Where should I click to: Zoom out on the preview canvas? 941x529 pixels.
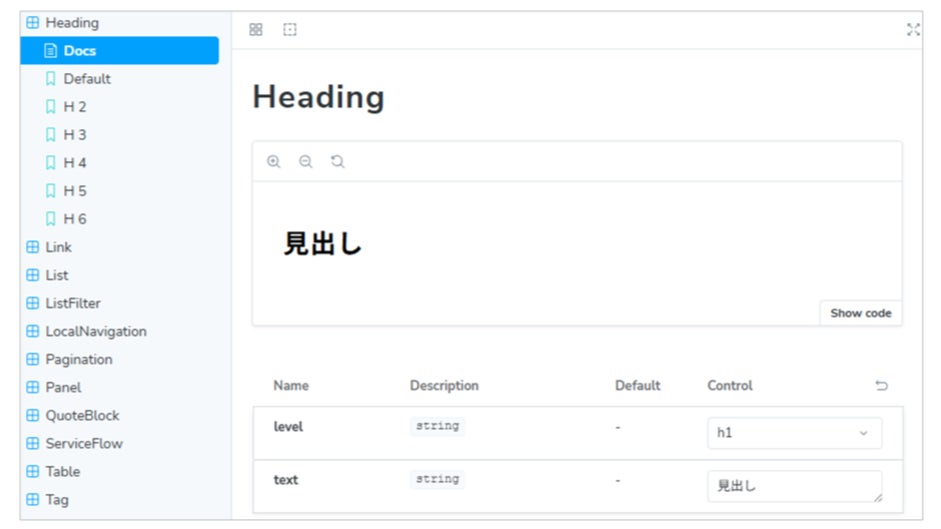click(306, 162)
